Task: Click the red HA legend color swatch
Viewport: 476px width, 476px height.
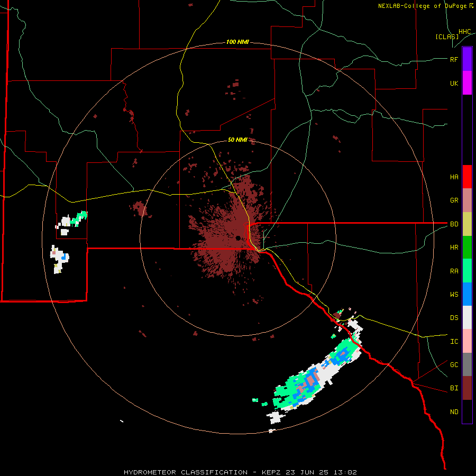Action: click(x=467, y=177)
